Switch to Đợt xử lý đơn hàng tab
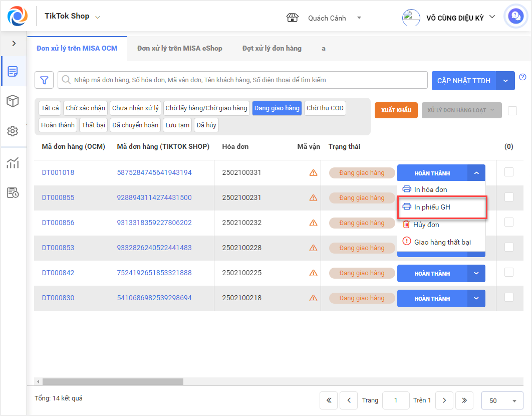Screen dimensions: 532x416 [x=272, y=49]
